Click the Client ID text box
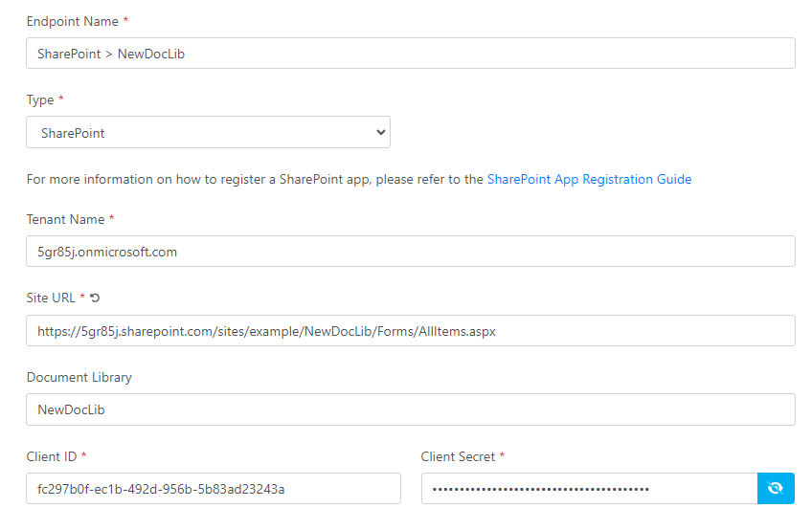 (x=213, y=489)
